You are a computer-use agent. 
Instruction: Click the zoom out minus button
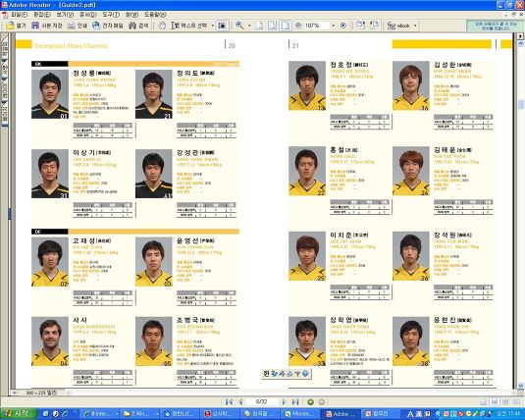pyautogui.click(x=298, y=26)
